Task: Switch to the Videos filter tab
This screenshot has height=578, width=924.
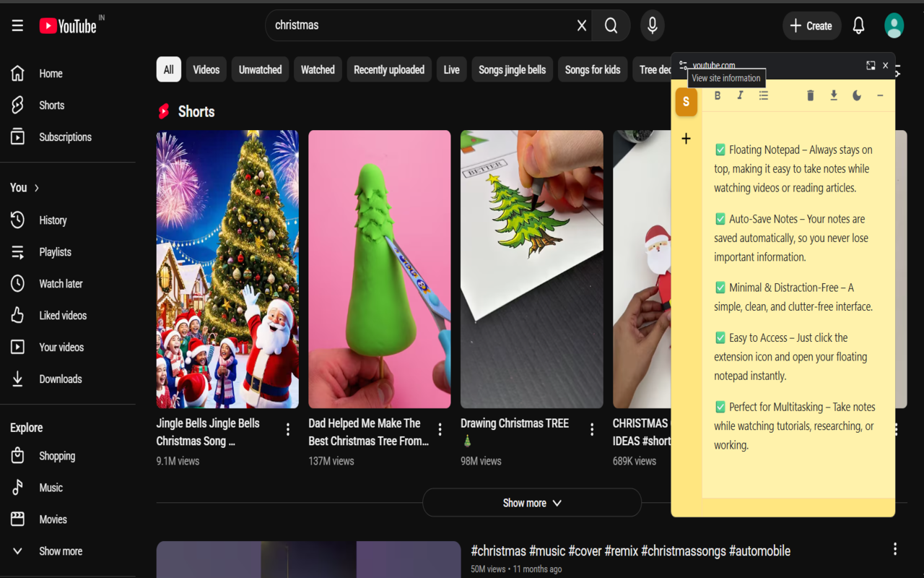Action: coord(206,69)
